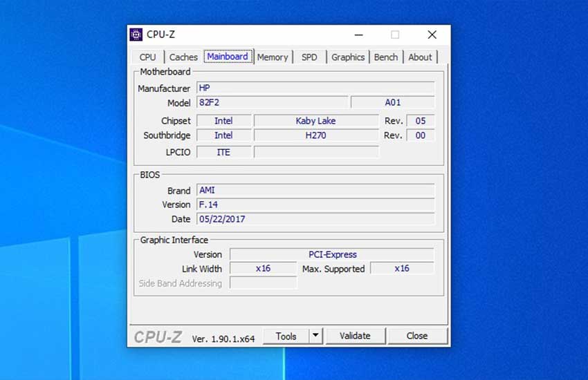This screenshot has width=588, height=380.
Task: Open the Caches tab
Action: click(183, 57)
